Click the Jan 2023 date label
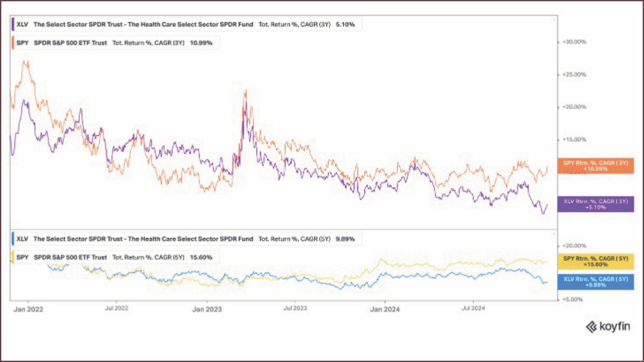This screenshot has height=362, width=644. pyautogui.click(x=207, y=309)
